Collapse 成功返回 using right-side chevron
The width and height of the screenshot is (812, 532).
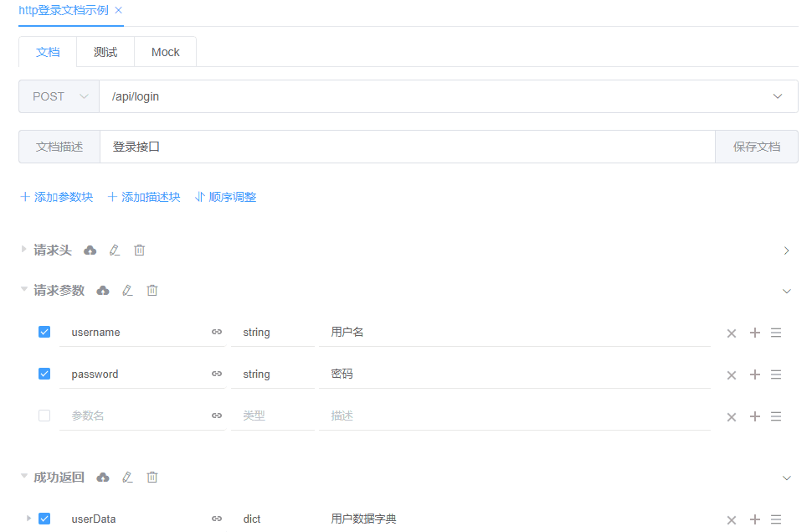point(787,478)
